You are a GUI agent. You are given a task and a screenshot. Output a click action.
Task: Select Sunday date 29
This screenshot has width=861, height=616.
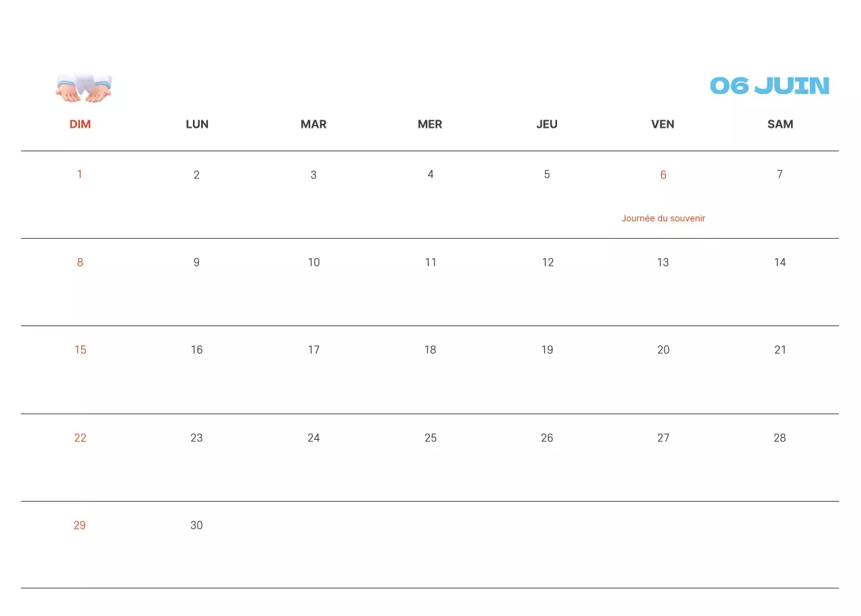(x=79, y=526)
